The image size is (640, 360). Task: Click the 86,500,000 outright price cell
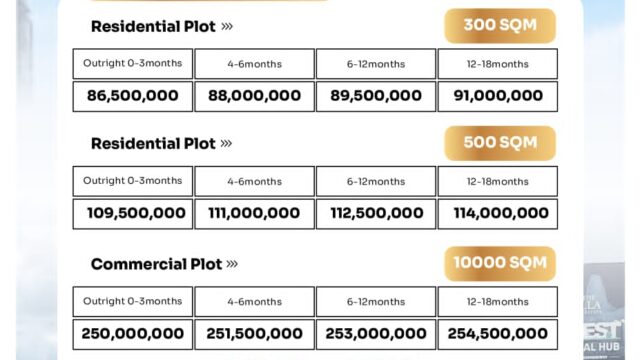pyautogui.click(x=133, y=96)
